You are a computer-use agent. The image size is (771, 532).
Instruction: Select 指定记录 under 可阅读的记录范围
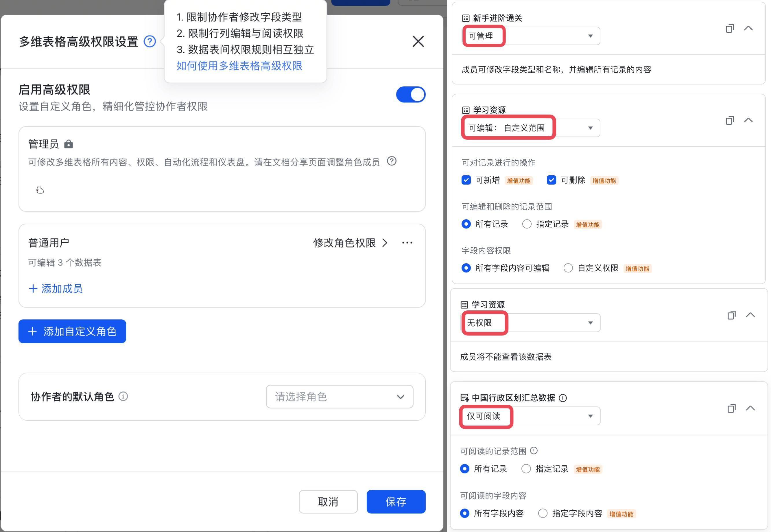pyautogui.click(x=526, y=469)
